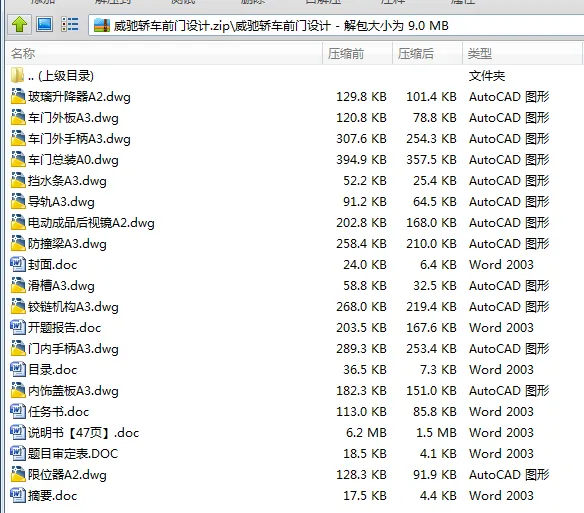
Task: Click the 限位器A2.dwg file icon
Action: (x=18, y=474)
